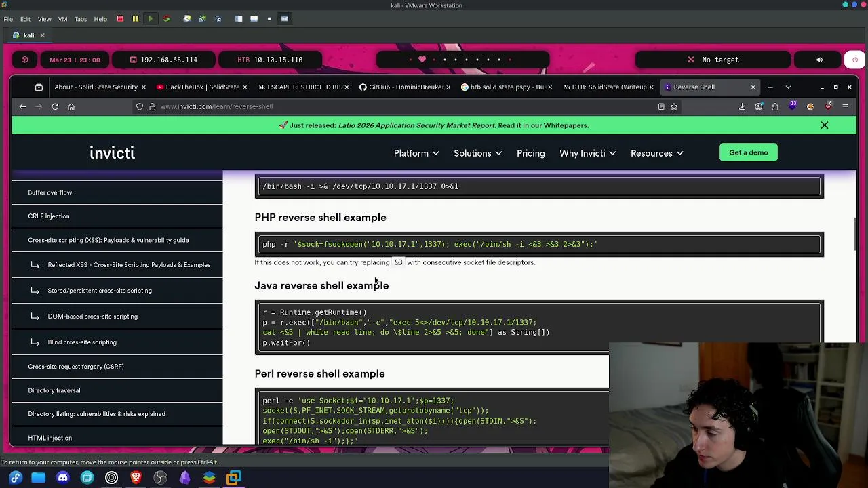The image size is (868, 488).
Task: Click the VMware restart guest icon
Action: click(x=166, y=19)
